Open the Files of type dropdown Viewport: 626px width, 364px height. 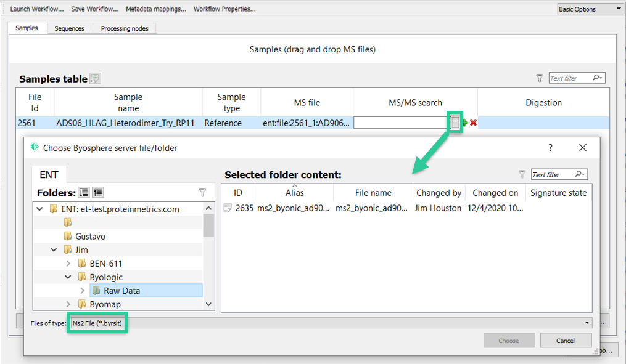pyautogui.click(x=331, y=323)
